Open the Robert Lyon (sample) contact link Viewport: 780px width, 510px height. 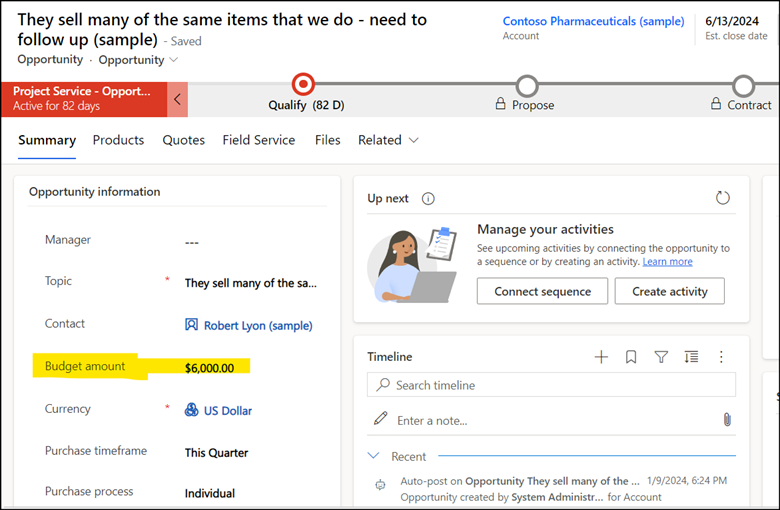[257, 325]
